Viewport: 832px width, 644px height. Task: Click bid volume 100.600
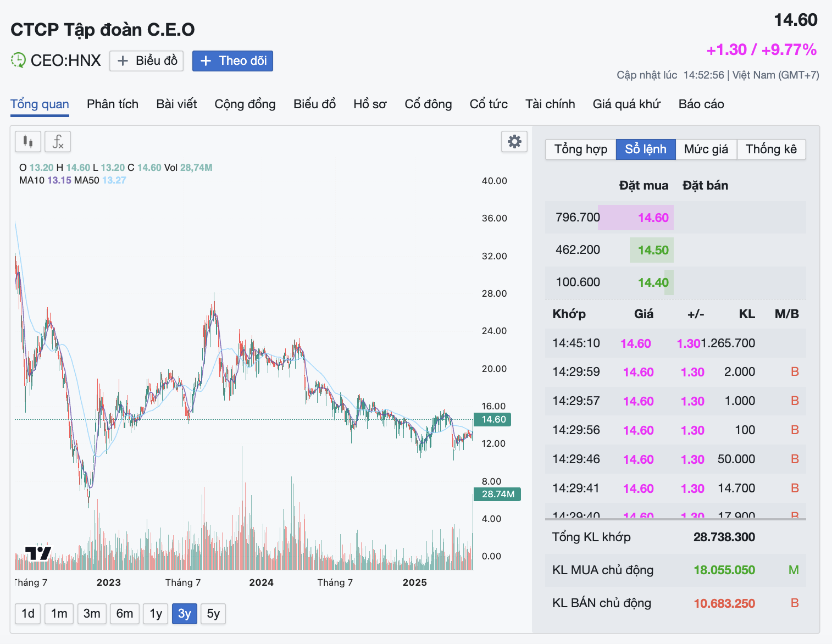[578, 282]
